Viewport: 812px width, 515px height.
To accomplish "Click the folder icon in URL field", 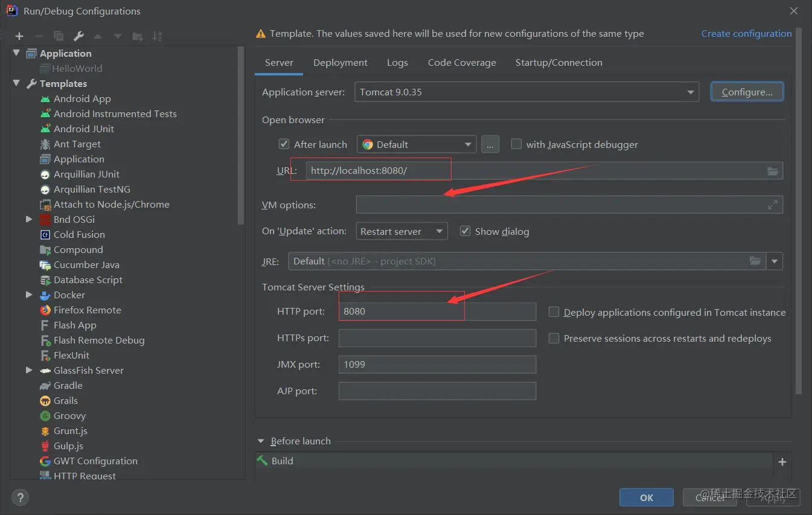I will 773,171.
